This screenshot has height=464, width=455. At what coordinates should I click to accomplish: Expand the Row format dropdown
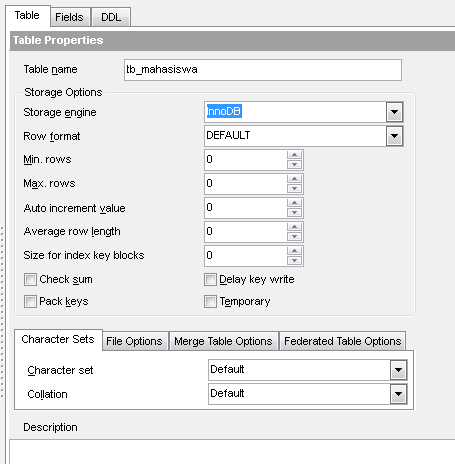pos(394,136)
